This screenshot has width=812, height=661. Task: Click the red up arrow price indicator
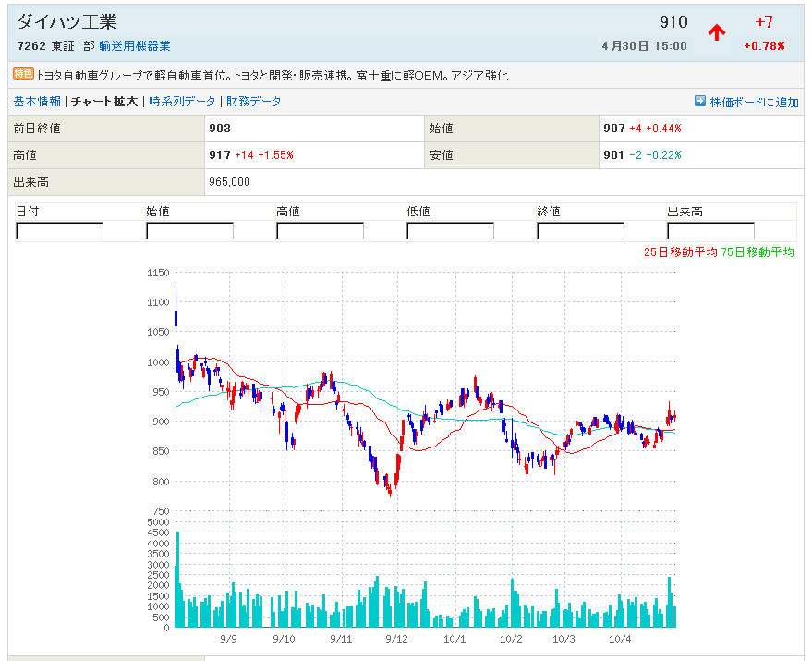pyautogui.click(x=716, y=32)
